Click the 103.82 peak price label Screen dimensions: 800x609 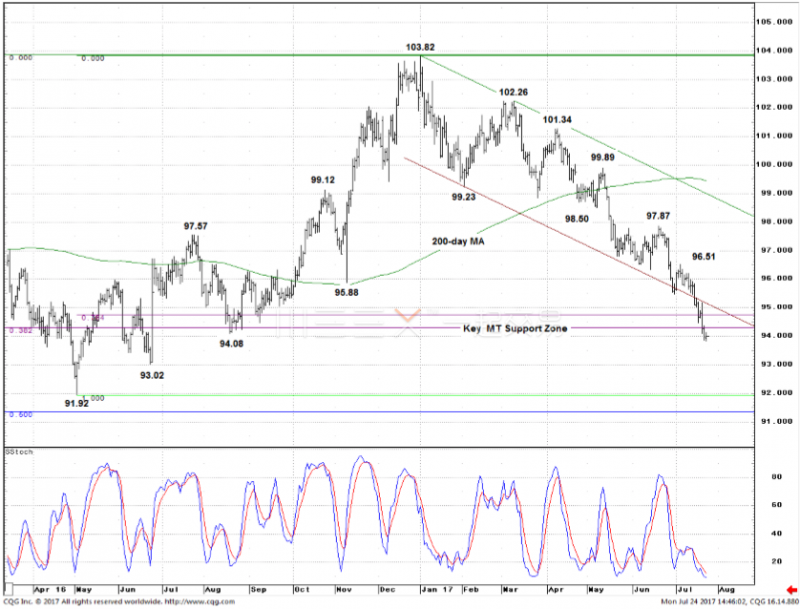[420, 47]
